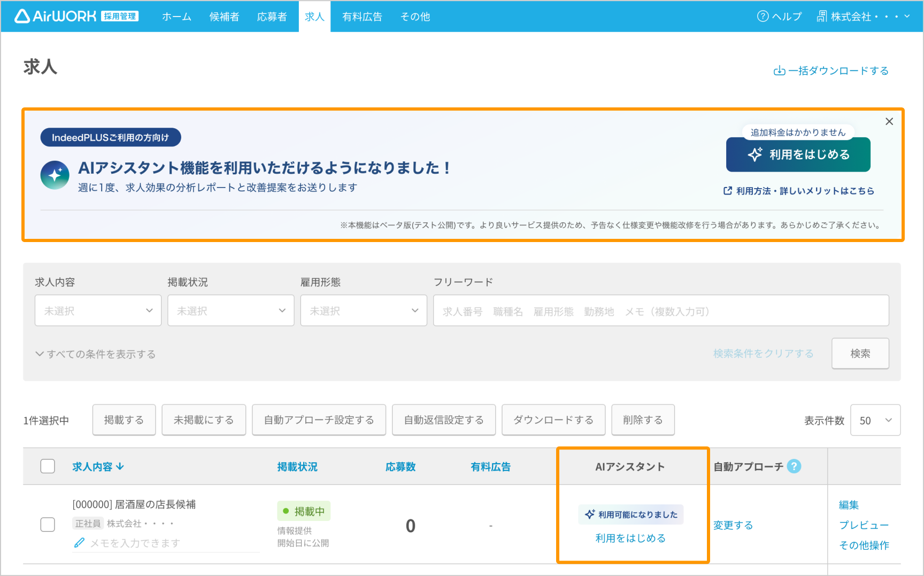Click the 正社員 tag
The image size is (924, 576).
click(88, 523)
